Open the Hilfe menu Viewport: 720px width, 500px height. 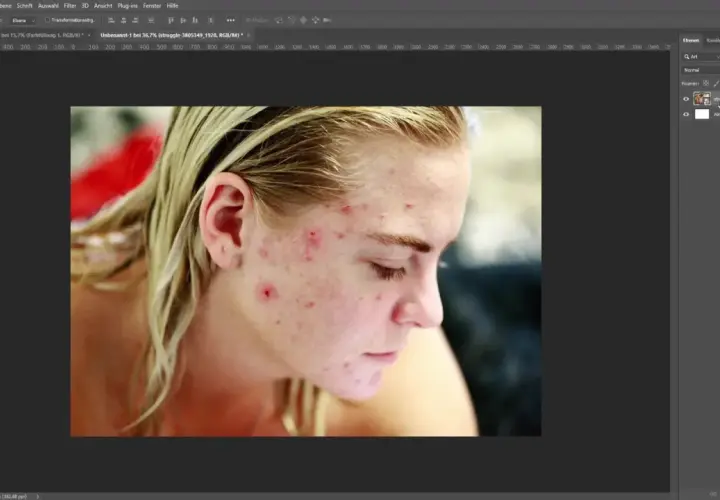172,6
